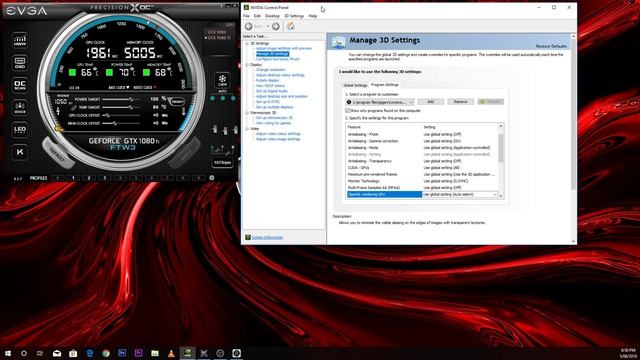
Task: Open the Edit menu in NVIDIA Control Panel
Action: click(x=257, y=16)
